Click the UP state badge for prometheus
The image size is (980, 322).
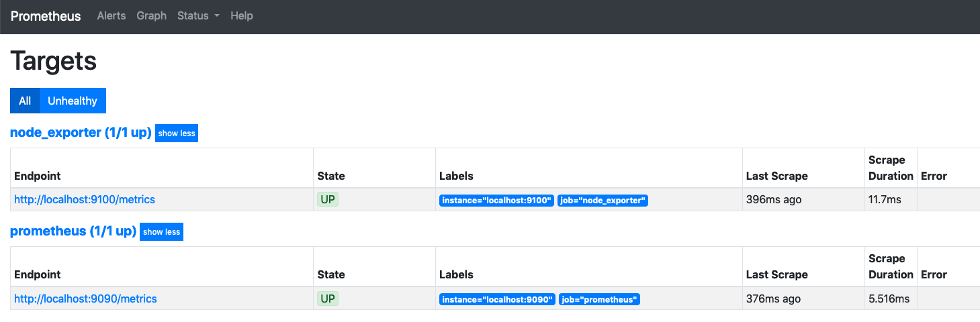(x=328, y=299)
